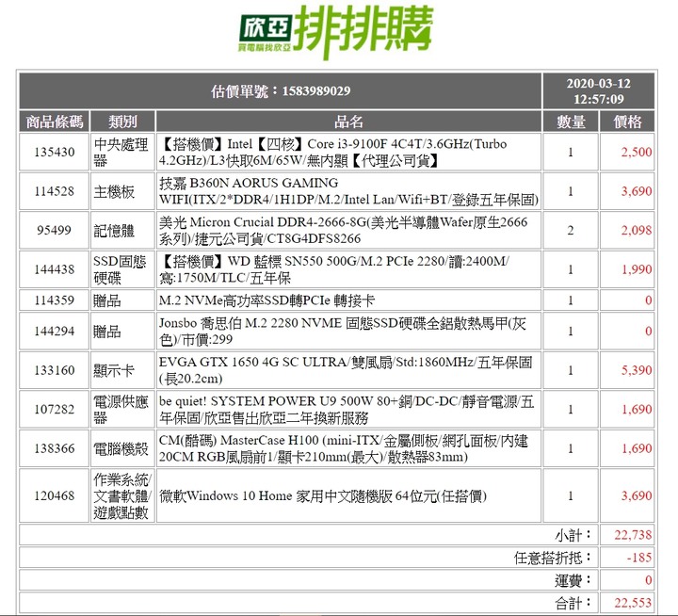Click the 運費 label

point(573,580)
